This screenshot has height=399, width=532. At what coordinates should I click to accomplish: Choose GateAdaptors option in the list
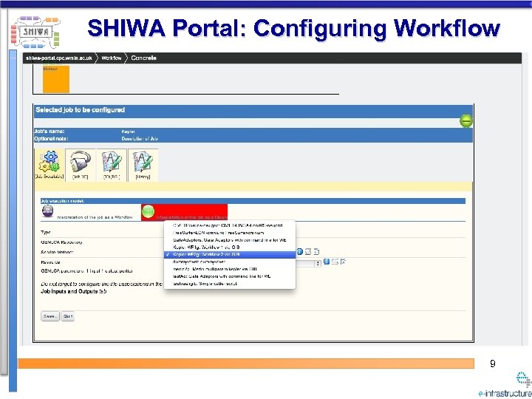[229, 240]
